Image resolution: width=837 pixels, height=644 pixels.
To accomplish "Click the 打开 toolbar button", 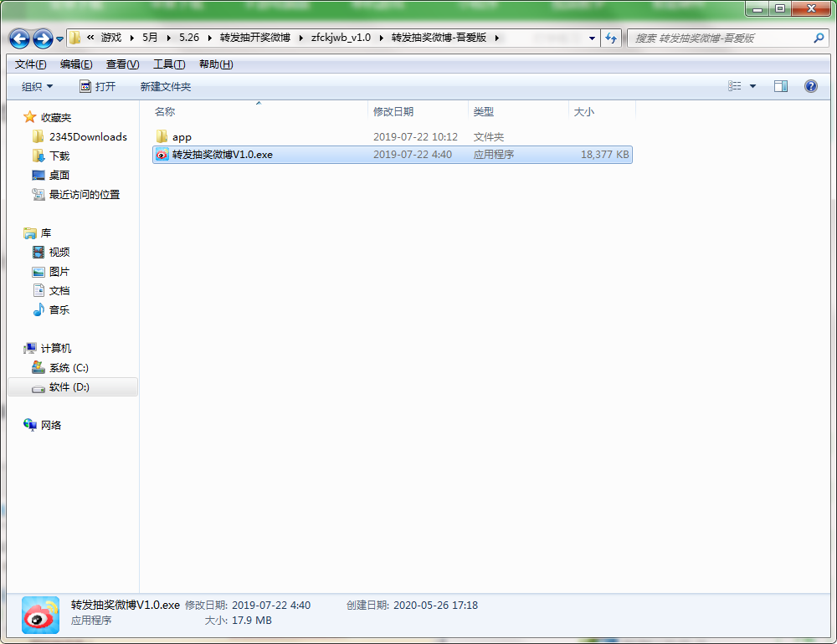I will [98, 86].
